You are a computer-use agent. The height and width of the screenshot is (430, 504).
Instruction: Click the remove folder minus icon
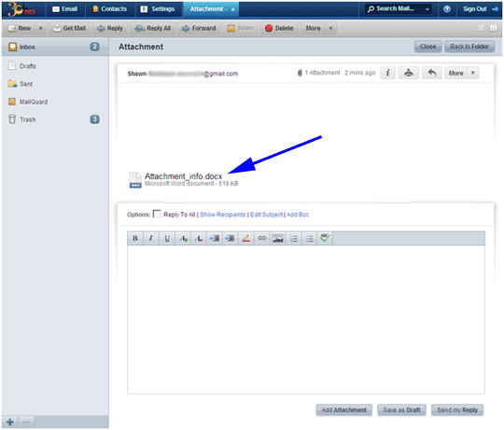click(x=26, y=422)
